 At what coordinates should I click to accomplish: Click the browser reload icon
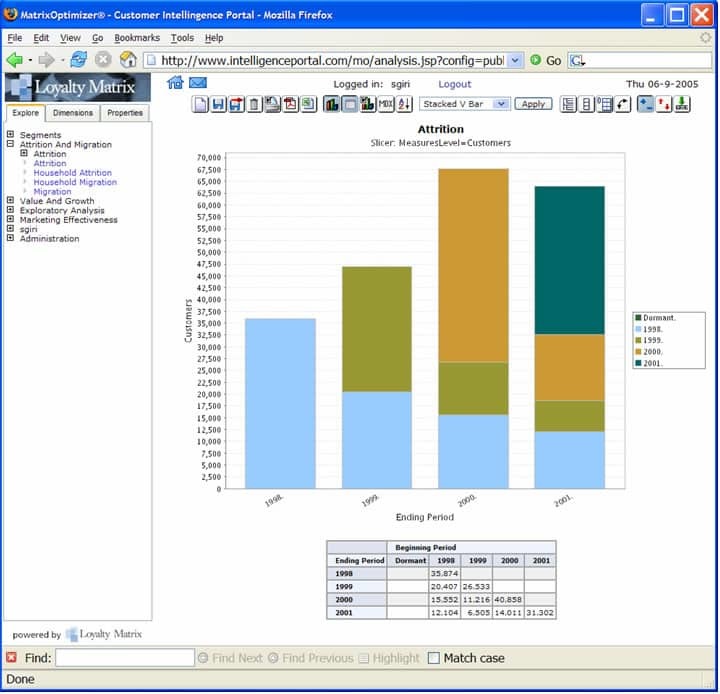79,59
